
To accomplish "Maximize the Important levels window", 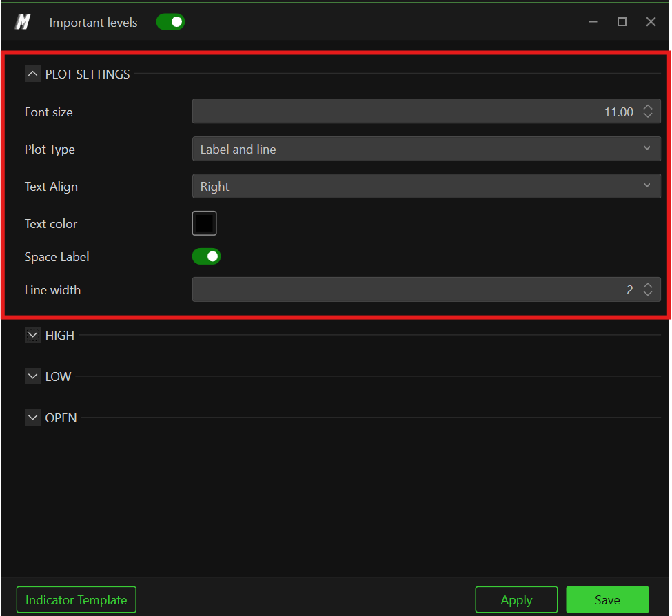I will tap(622, 22).
